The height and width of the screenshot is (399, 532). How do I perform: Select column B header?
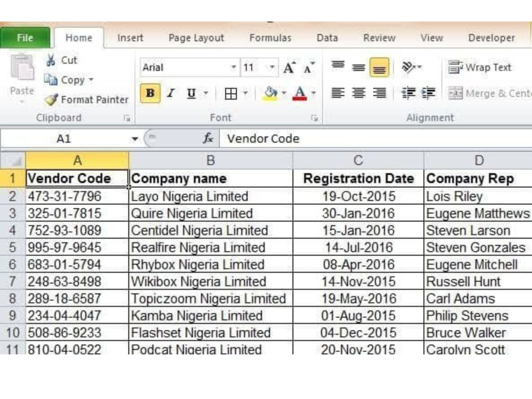211,160
